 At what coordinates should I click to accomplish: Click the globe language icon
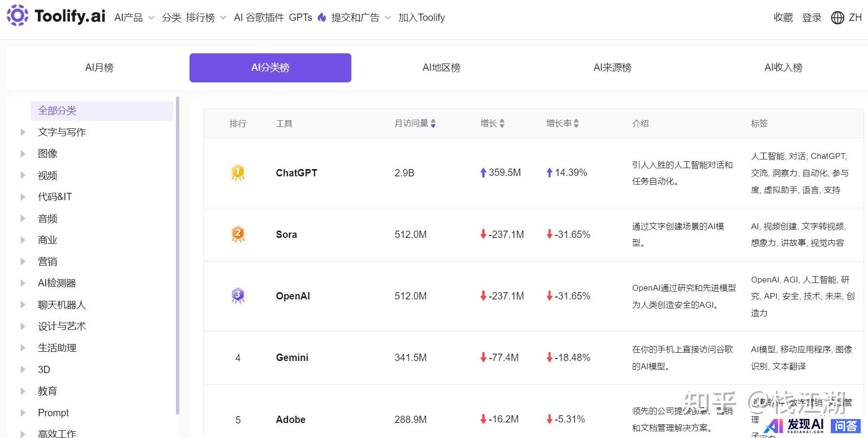(837, 18)
